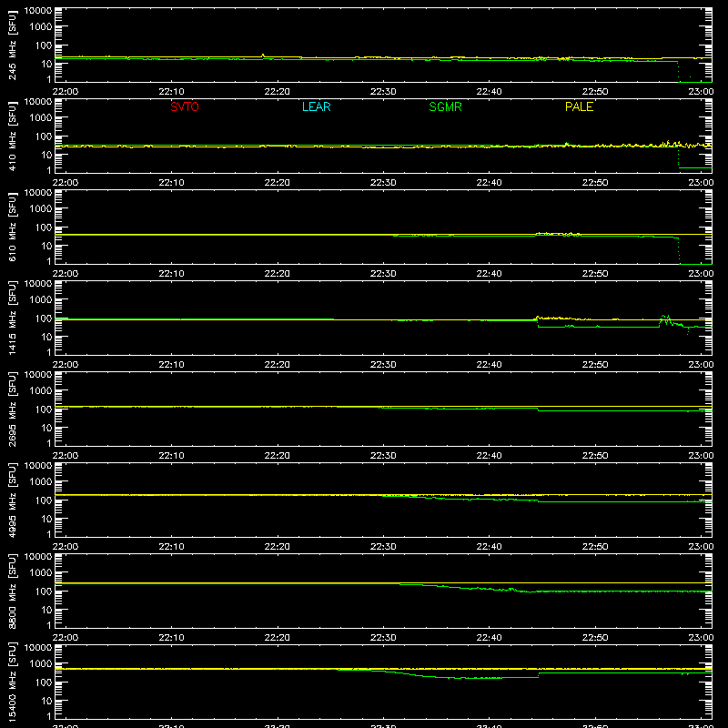728x728 pixels.
Task: Click the yellow PALE station label
Action: [579, 106]
